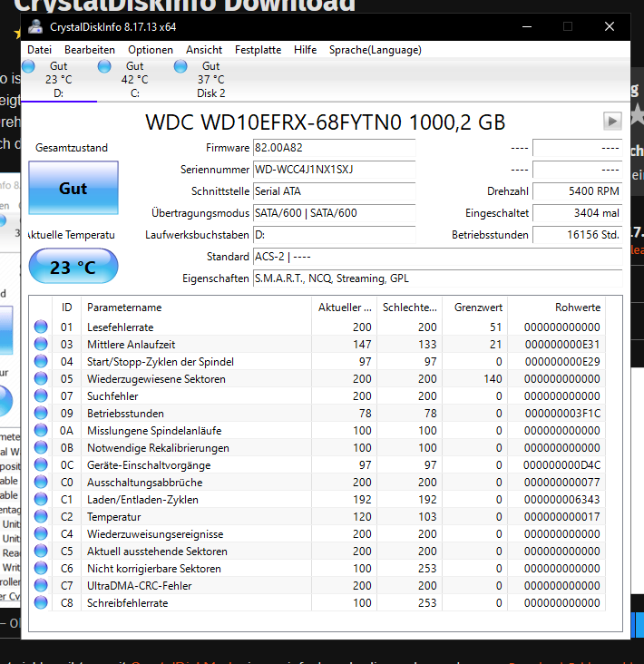The image size is (644, 664).
Task: Click the status orb for Wiederzuweisungsereignisse
Action: click(x=41, y=534)
